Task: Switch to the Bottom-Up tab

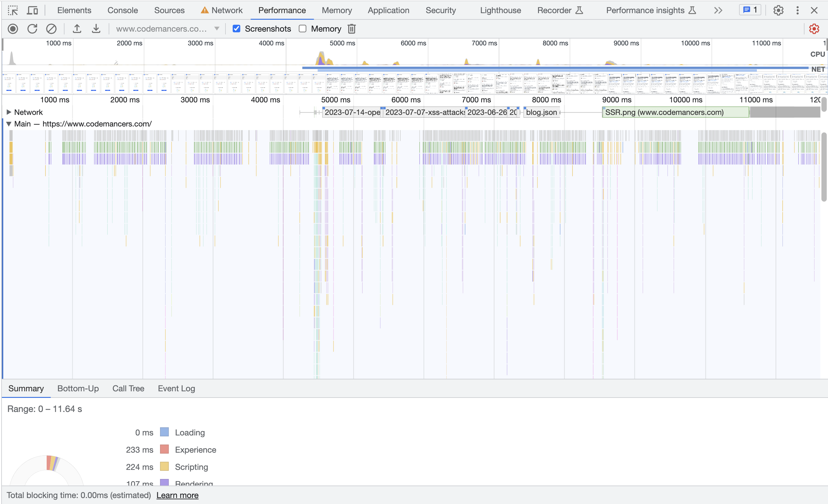Action: click(78, 388)
